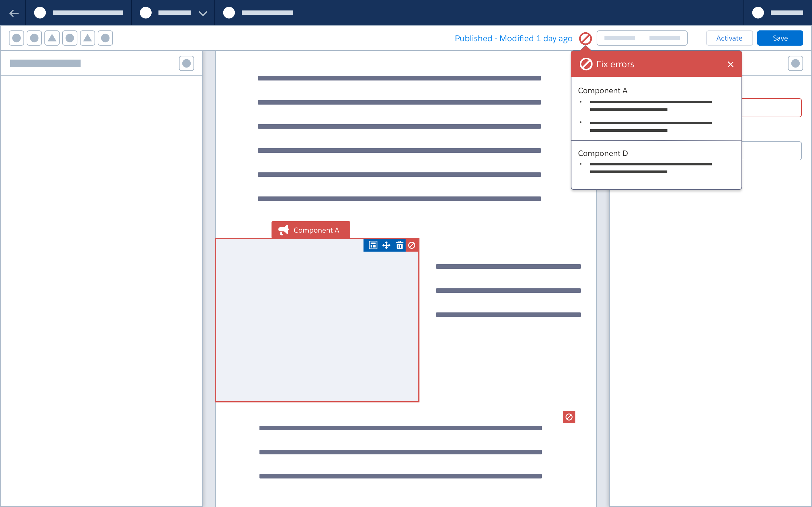Expand the Component A error section
Image resolution: width=812 pixels, height=507 pixels.
point(602,90)
